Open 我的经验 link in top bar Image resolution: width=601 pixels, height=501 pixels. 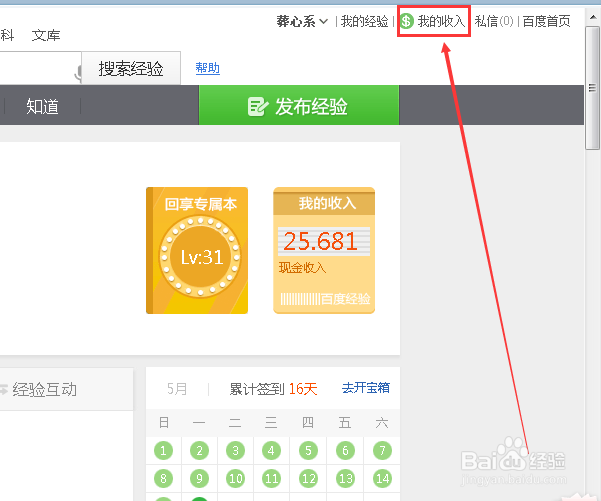coord(365,21)
